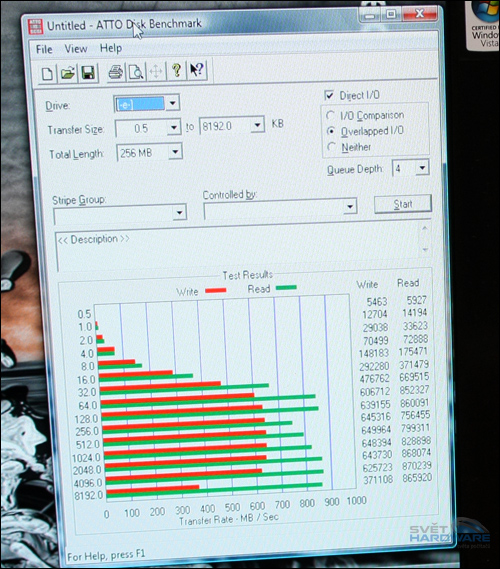Click the Save floppy disk icon
The image size is (500, 569).
click(x=88, y=73)
